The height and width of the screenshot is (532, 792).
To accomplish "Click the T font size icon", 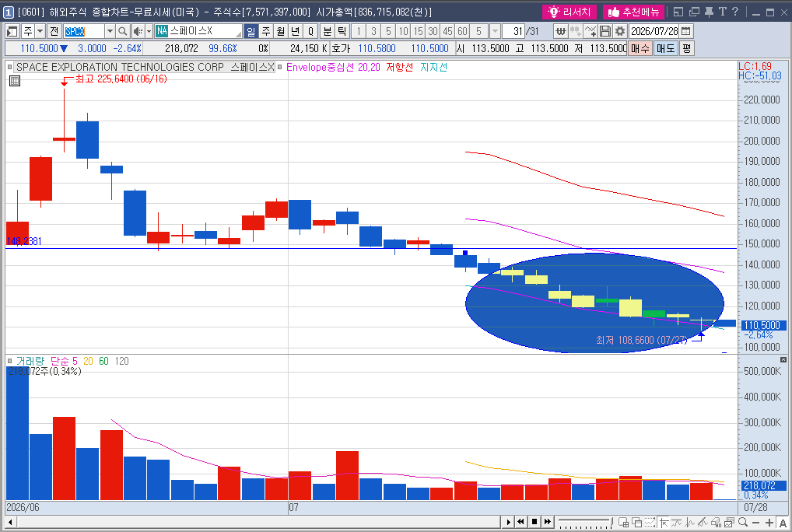I will tap(722, 12).
